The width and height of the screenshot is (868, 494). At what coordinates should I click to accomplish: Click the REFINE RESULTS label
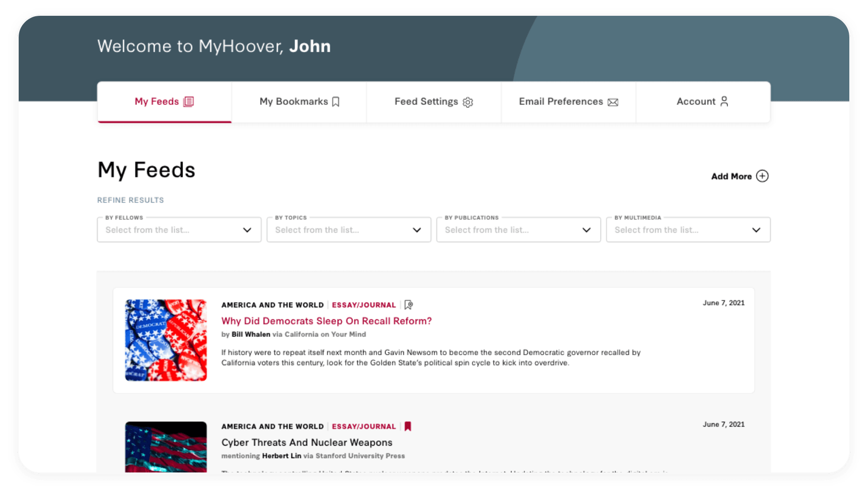[x=130, y=200]
